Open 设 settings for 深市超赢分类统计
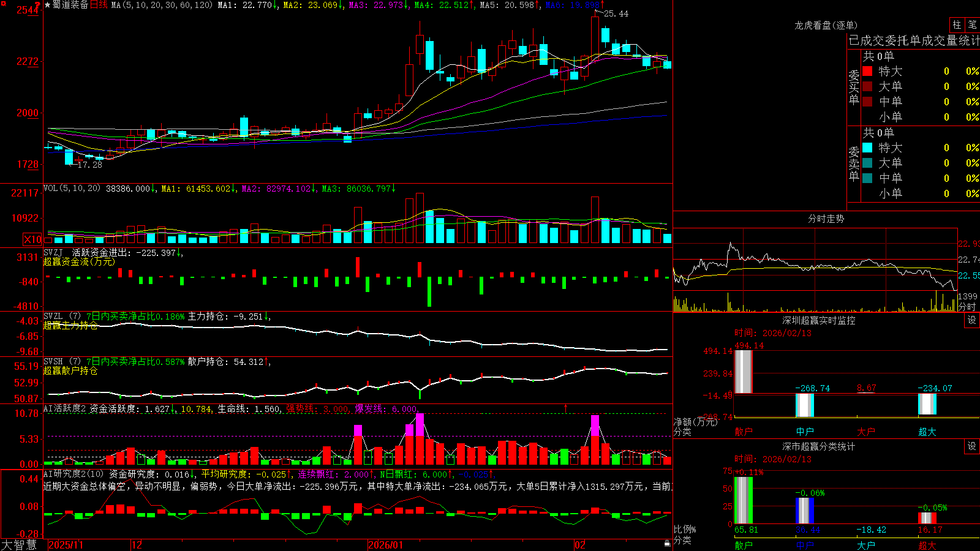Screen dimensions: 980x551 972,446
